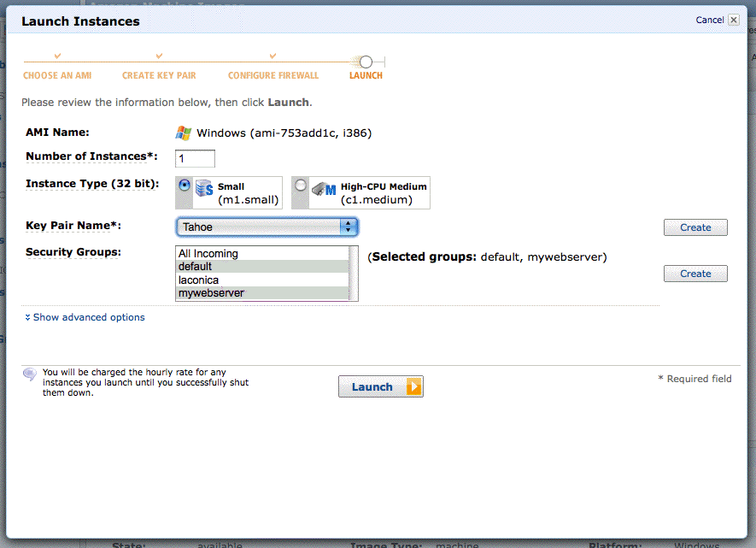Click Create button for key pair
This screenshot has width=756, height=548.
(x=695, y=227)
